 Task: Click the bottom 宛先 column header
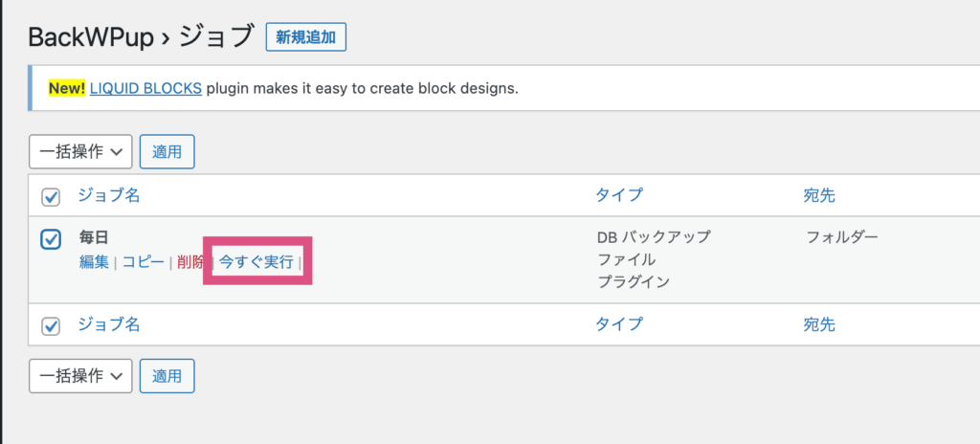(x=819, y=324)
